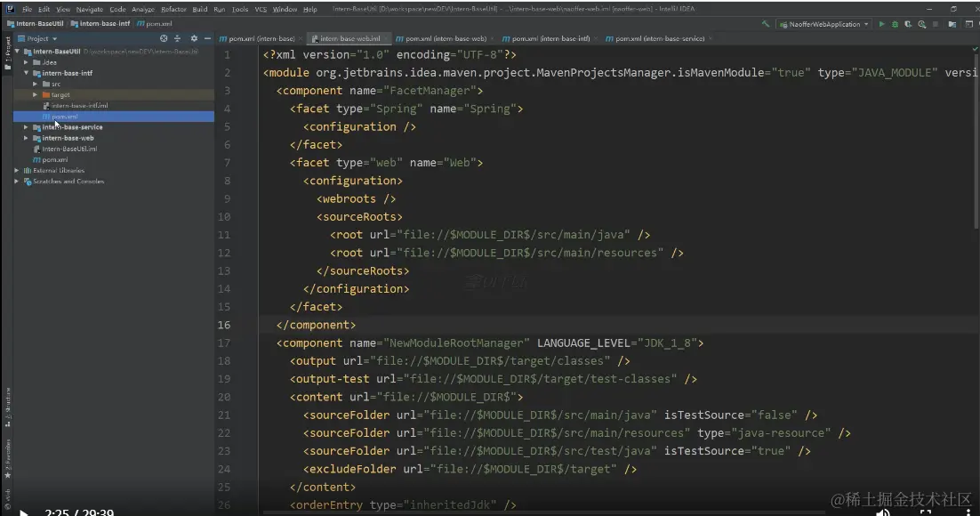Click Intern-BaseUtil in the navigation breadcrumb
The image size is (980, 516).
pyautogui.click(x=35, y=24)
